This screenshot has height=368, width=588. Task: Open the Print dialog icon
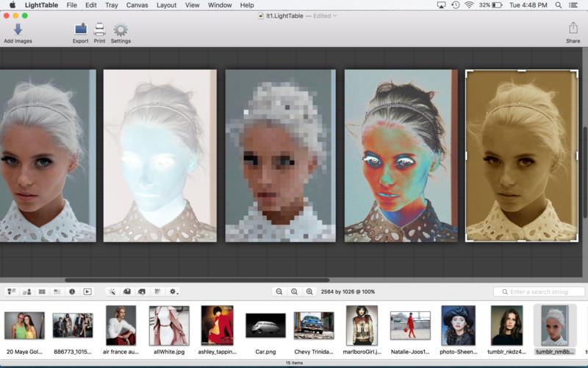[99, 29]
